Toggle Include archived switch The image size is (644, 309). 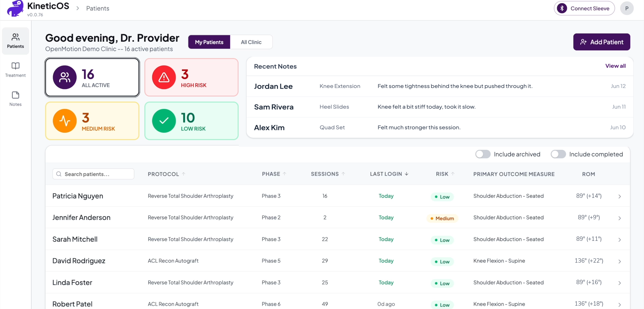click(483, 154)
